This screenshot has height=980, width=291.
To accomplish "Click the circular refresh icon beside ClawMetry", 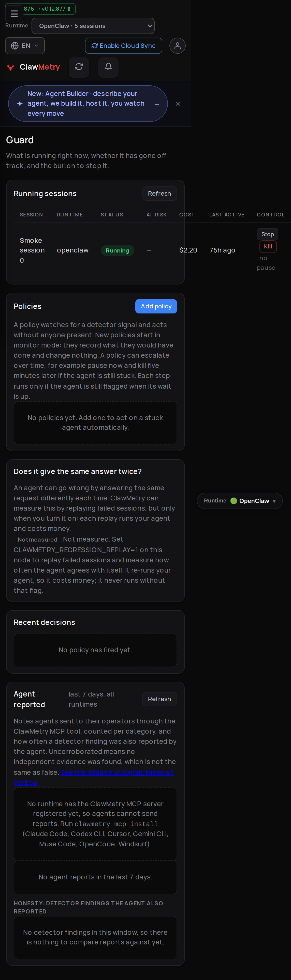I will 79,67.
